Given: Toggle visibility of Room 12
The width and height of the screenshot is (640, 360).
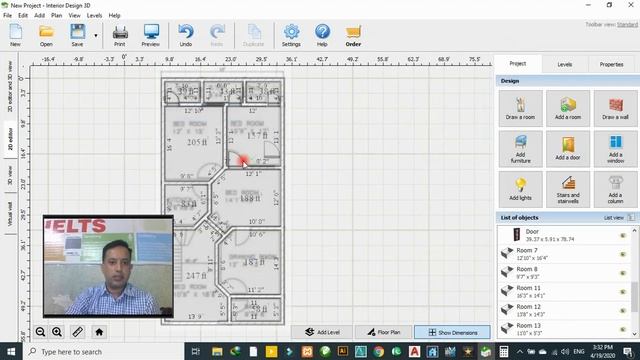Looking at the screenshot, I should tap(623, 311).
